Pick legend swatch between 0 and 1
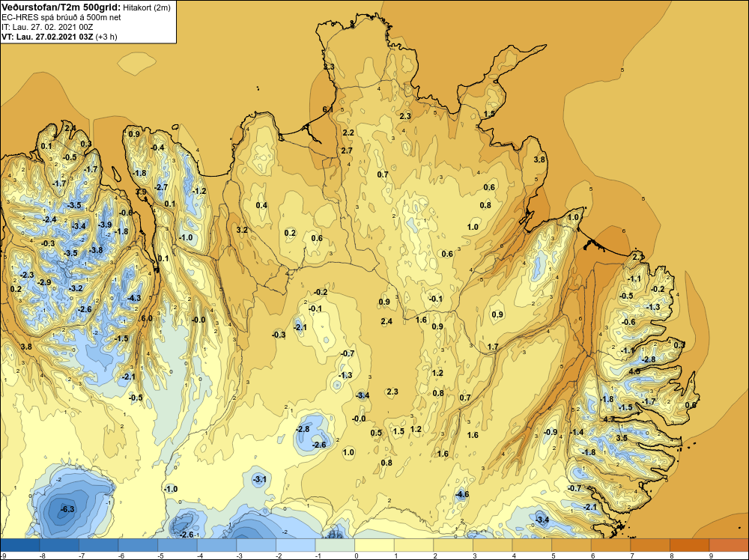Screen dimensions: 749x560 tap(374, 545)
